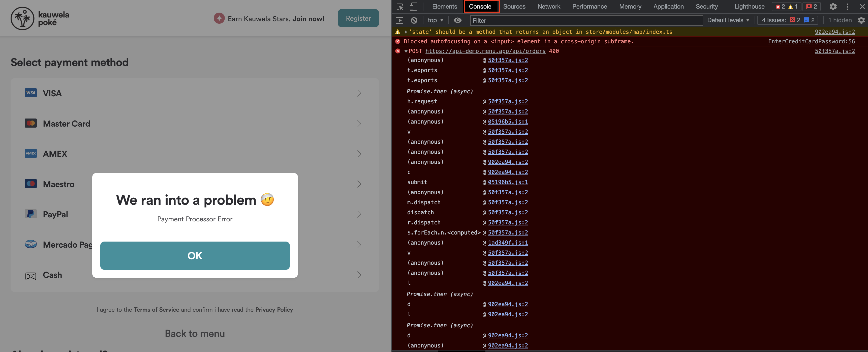Dismiss the error dialog with OK
Image resolution: width=868 pixels, height=352 pixels.
[x=195, y=256]
